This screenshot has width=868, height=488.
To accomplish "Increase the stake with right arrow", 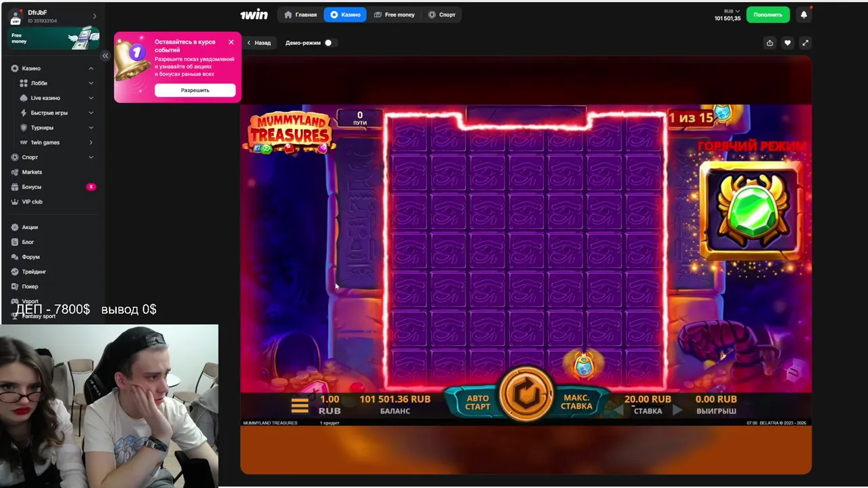I will (677, 410).
